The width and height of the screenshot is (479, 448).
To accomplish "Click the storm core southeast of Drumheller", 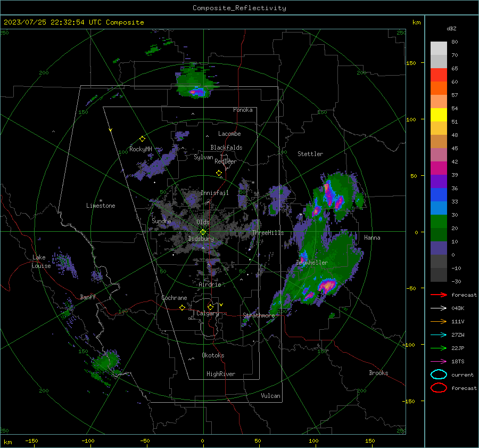I will (327, 286).
